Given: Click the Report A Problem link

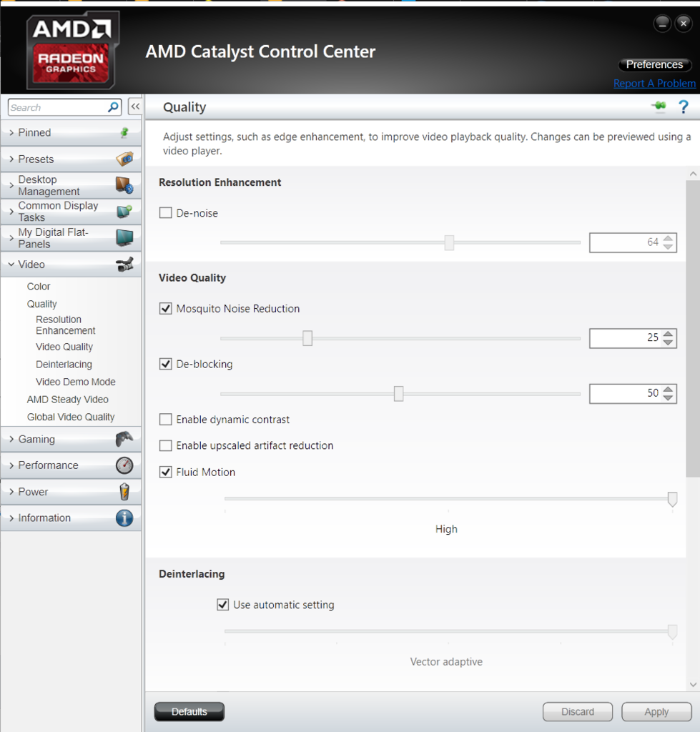Looking at the screenshot, I should [654, 83].
